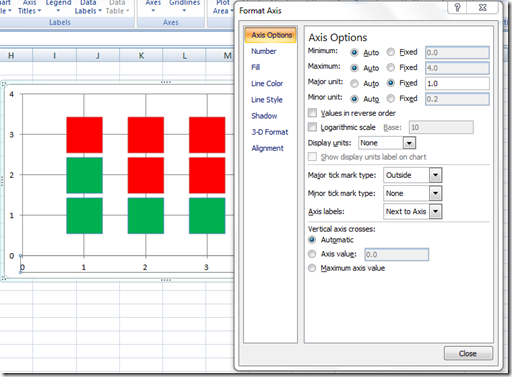Select the Axis Options category

pos(271,35)
